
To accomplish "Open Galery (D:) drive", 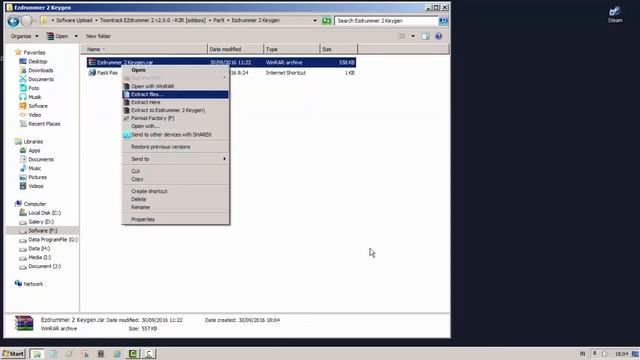I will pos(41,222).
